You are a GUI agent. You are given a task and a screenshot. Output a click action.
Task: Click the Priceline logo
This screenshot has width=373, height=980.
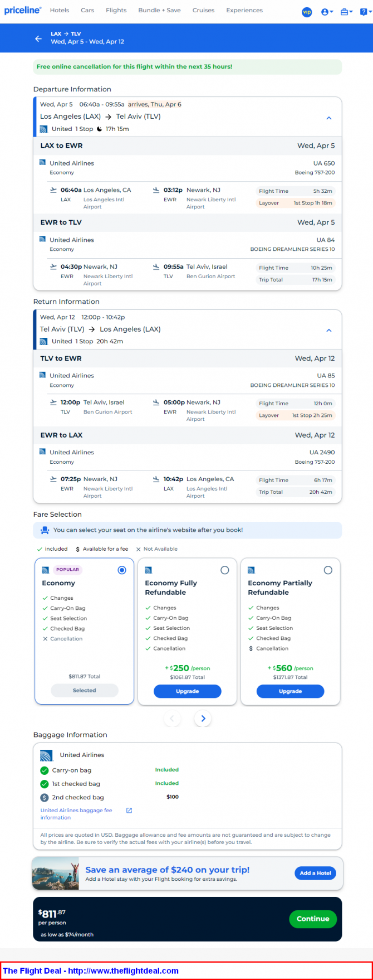[23, 11]
